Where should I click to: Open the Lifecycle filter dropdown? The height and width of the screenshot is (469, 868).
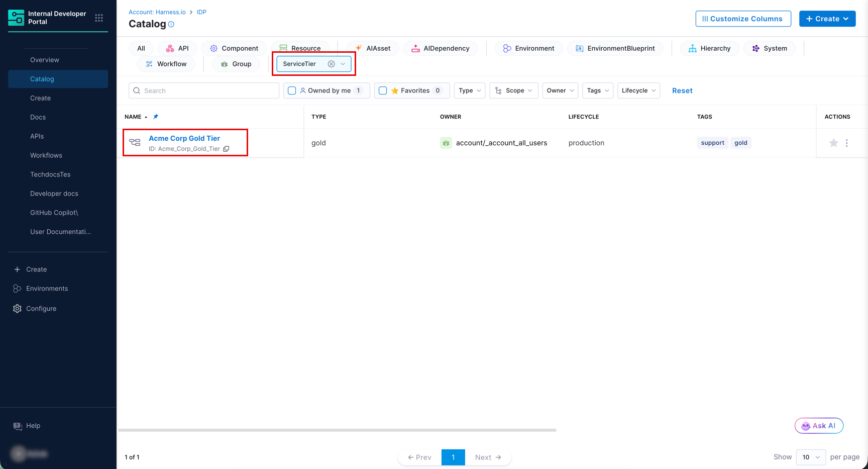pos(638,90)
